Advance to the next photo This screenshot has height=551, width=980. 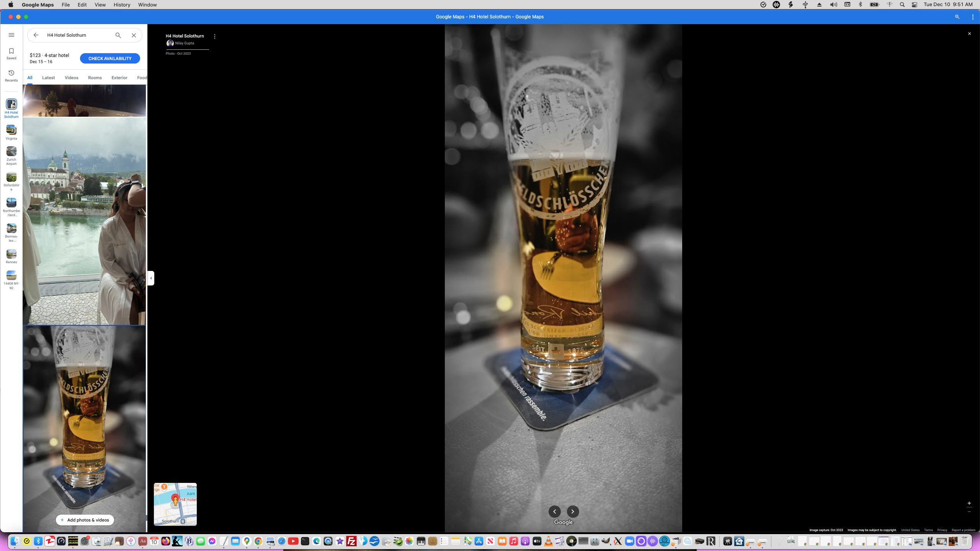(x=572, y=512)
